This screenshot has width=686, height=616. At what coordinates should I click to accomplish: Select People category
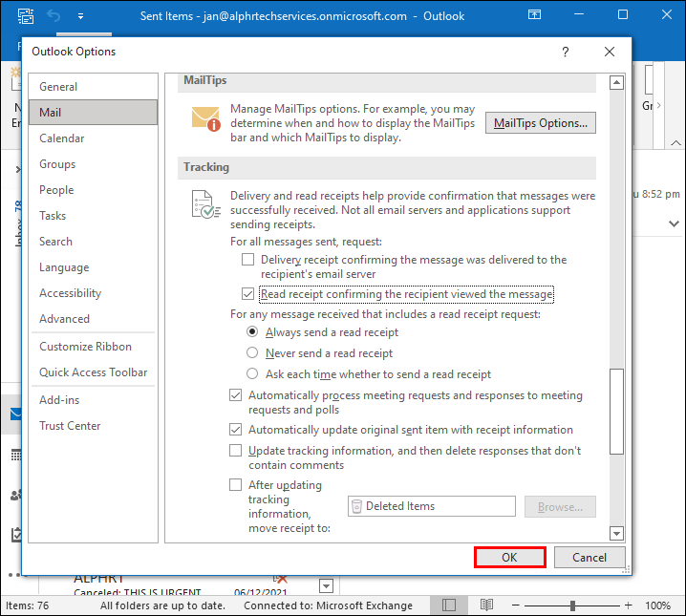click(94, 190)
